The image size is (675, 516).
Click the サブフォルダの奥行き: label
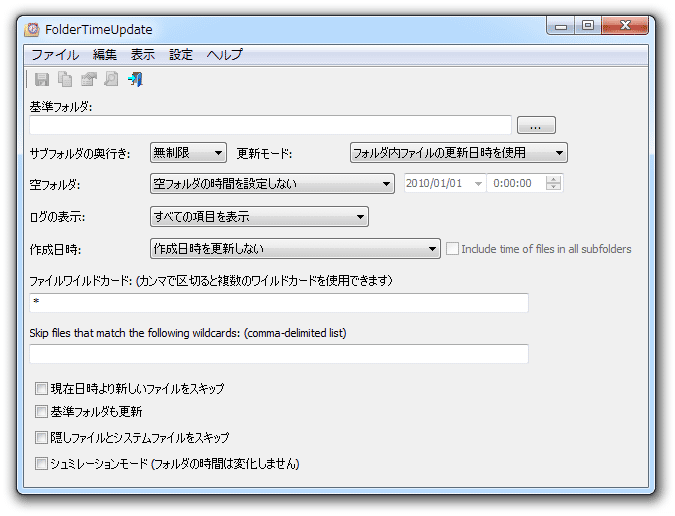click(80, 154)
